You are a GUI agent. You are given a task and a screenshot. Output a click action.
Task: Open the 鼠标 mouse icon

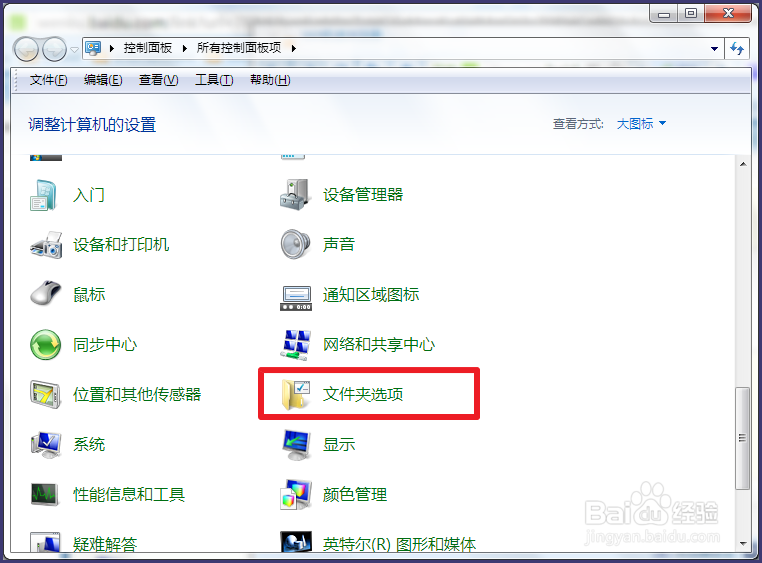tap(46, 293)
